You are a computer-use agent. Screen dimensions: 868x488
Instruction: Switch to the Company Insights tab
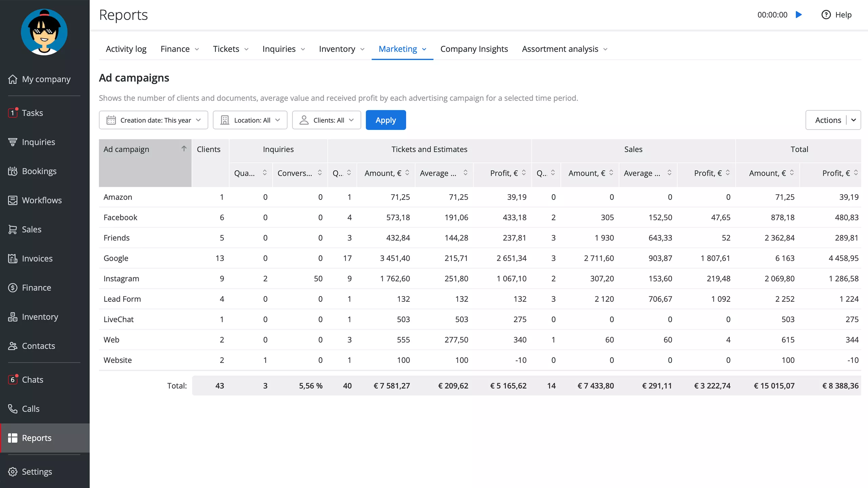474,49
